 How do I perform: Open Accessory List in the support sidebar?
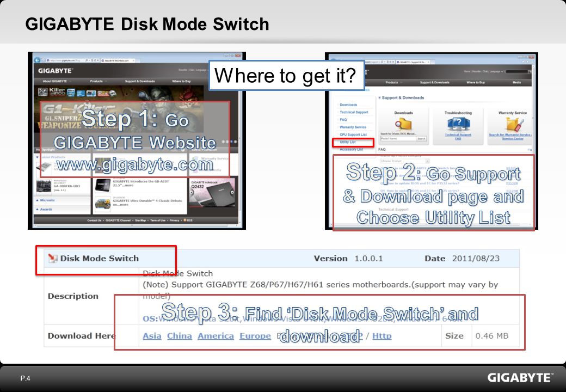(x=351, y=149)
